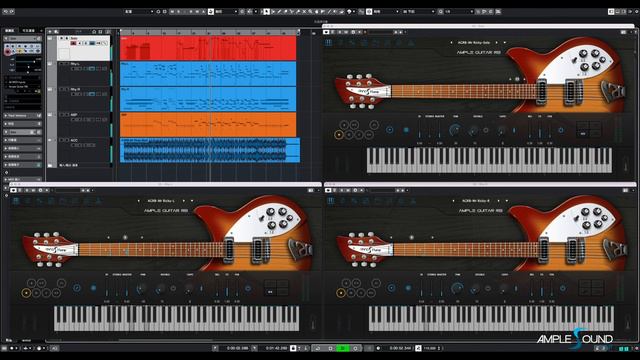Go to next preset in Ricky-R plugin
Viewport: 640px width, 360px height.
498,201
